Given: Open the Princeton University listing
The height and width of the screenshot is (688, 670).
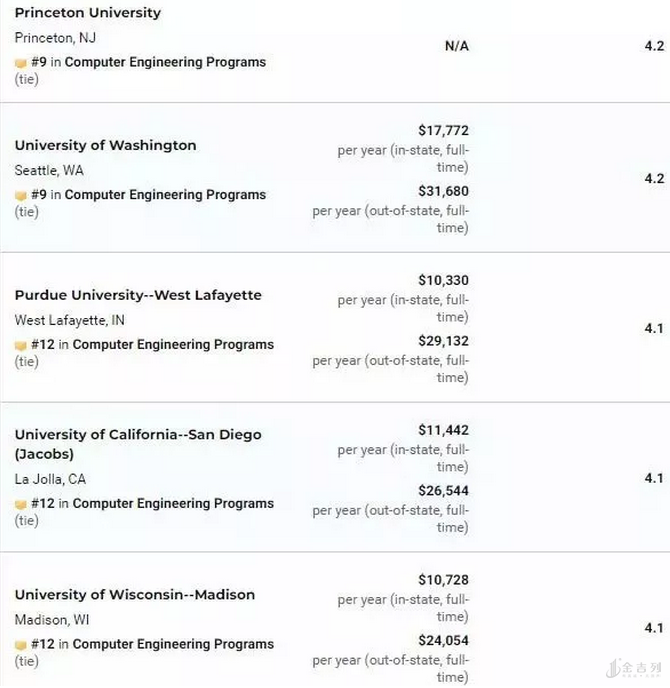Looking at the screenshot, I should click(x=88, y=13).
